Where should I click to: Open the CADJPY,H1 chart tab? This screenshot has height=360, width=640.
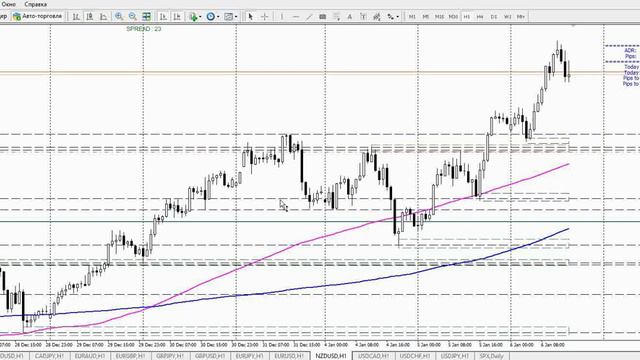49,356
